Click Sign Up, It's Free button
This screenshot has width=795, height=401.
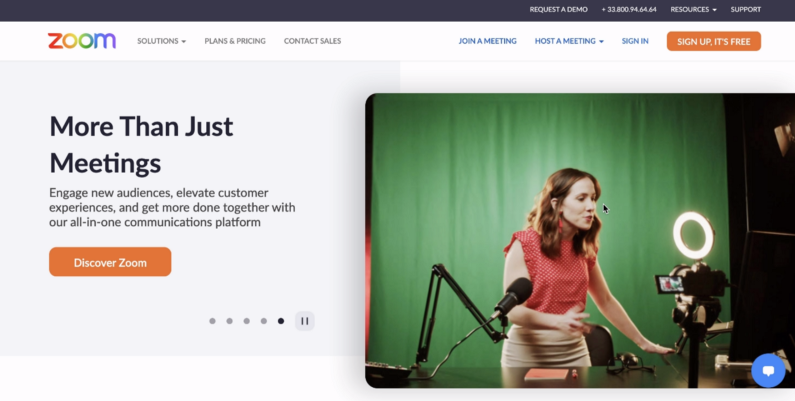[x=713, y=41]
